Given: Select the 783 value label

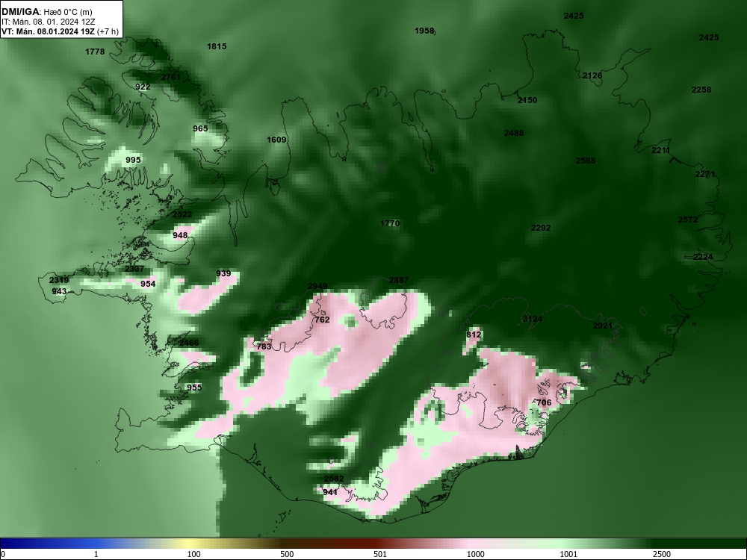Looking at the screenshot, I should pyautogui.click(x=264, y=346).
